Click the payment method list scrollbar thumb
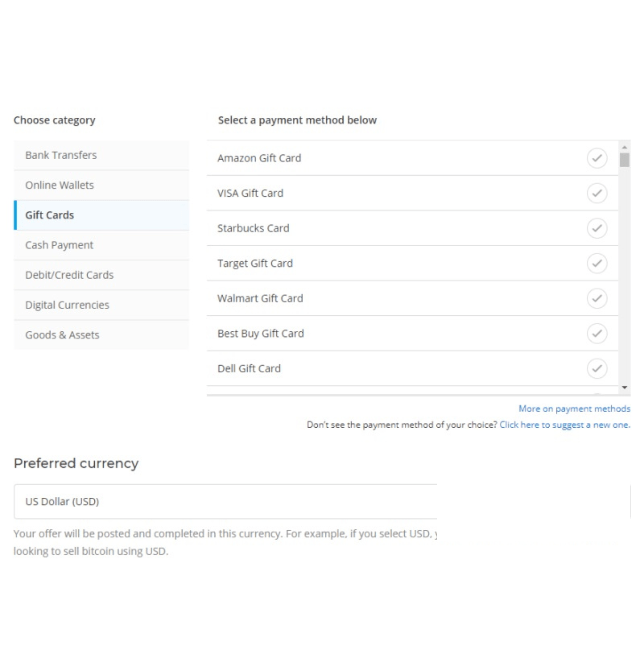644x664 pixels. click(x=624, y=160)
